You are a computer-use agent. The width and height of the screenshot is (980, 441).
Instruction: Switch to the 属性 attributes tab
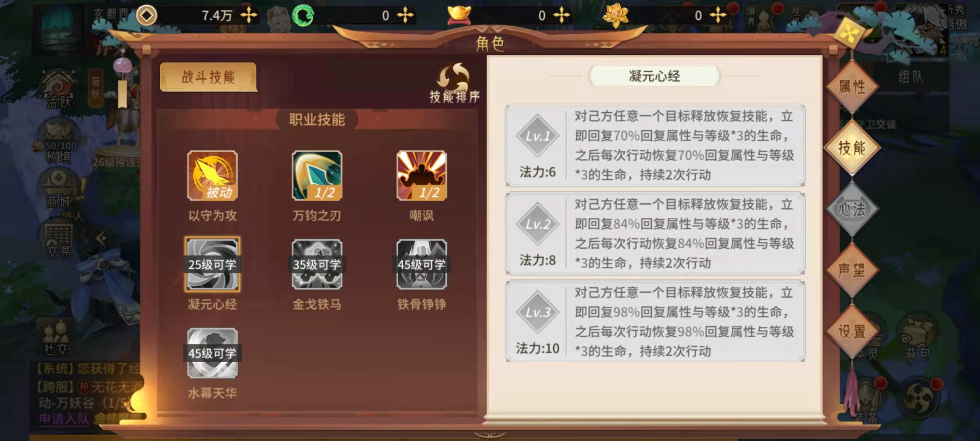(x=852, y=87)
